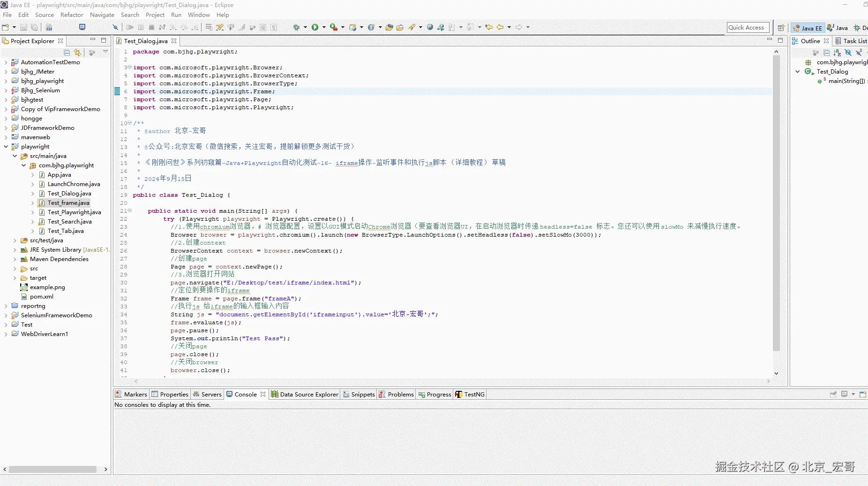Click the Skip All Breakpoints icon
This screenshot has height=486, width=868.
point(115,27)
